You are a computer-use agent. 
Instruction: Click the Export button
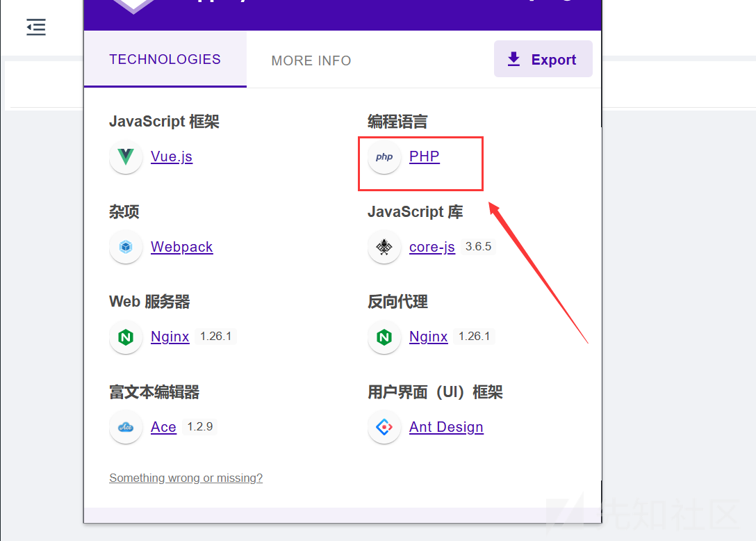543,59
